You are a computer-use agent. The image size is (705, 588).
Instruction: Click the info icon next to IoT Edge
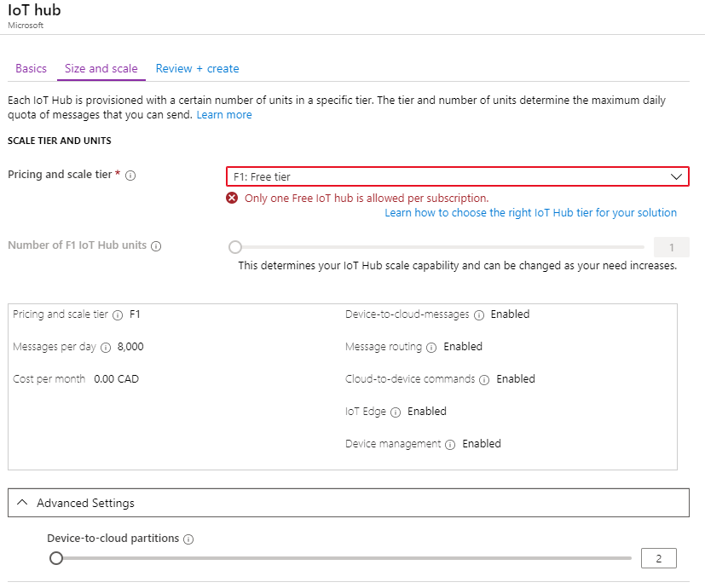tap(396, 412)
